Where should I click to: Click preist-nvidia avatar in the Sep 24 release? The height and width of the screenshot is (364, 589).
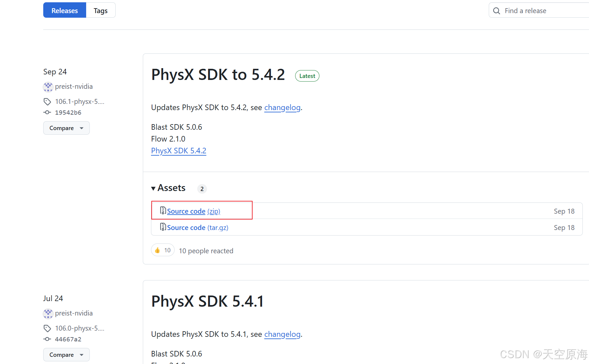[48, 87]
